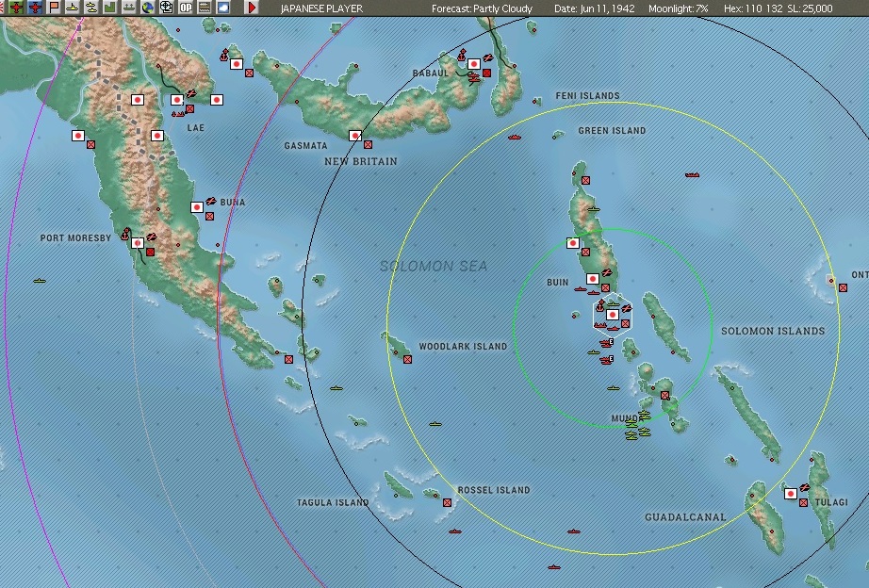Click the red plane on blue background toolbar icon
The height and width of the screenshot is (588, 869).
35,8
